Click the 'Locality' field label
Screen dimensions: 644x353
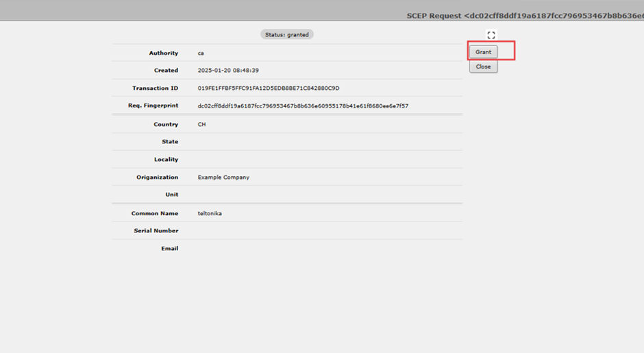tap(166, 160)
